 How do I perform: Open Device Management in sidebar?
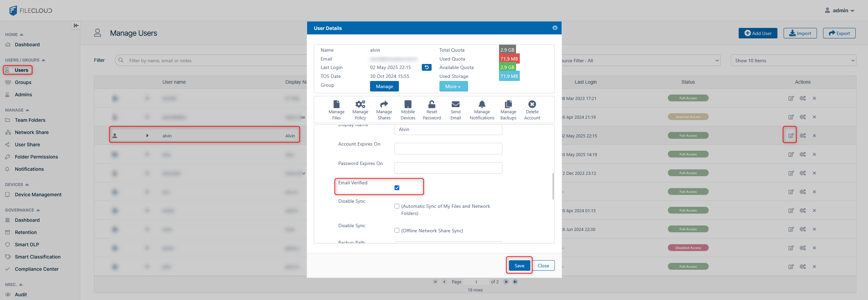[x=38, y=195]
